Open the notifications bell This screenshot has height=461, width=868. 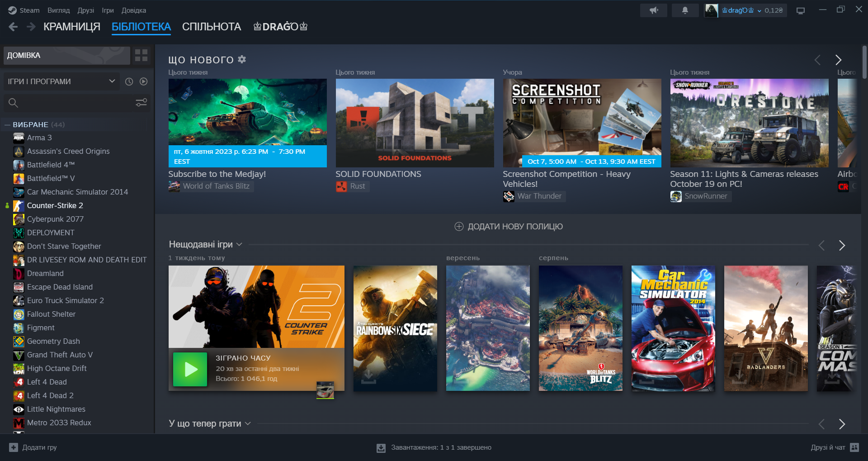[685, 10]
